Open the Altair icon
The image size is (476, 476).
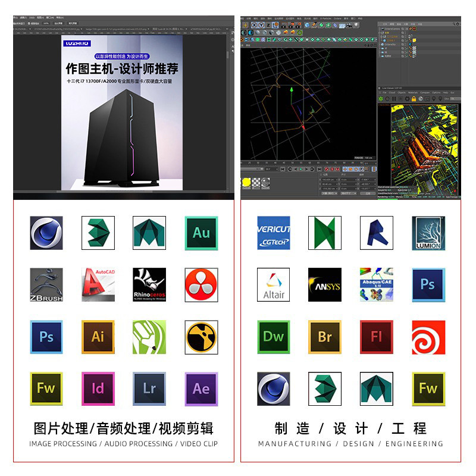pyautogui.click(x=274, y=285)
